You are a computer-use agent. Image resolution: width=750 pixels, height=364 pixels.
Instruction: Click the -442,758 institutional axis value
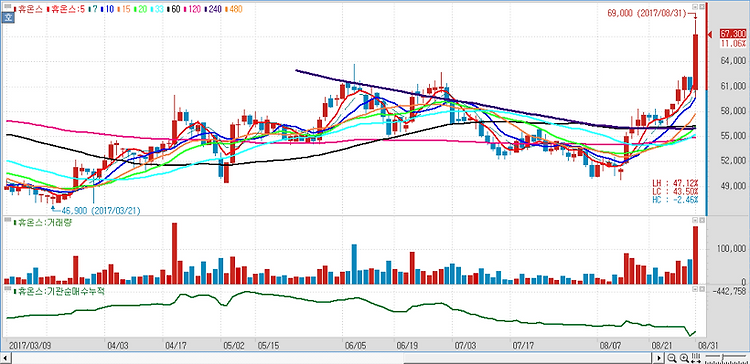729,291
